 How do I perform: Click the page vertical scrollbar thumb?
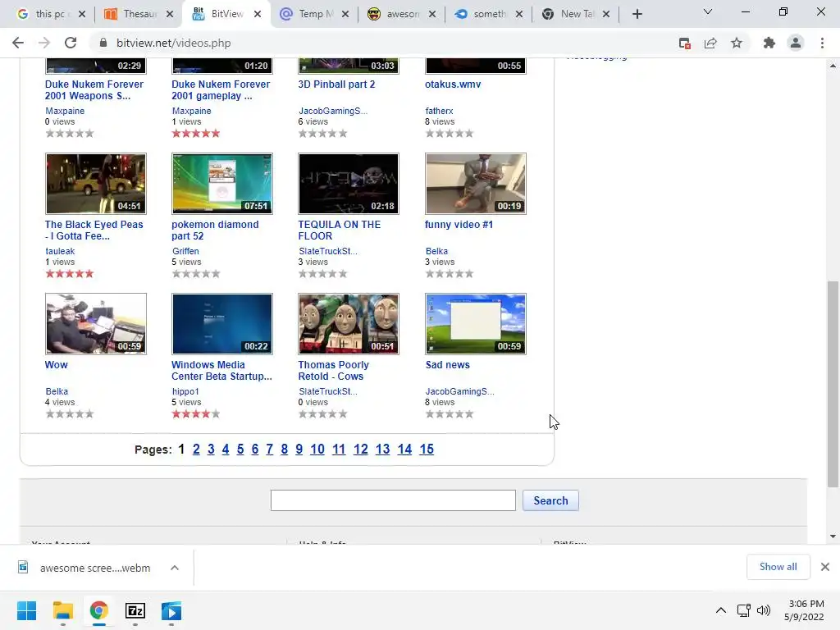point(833,384)
